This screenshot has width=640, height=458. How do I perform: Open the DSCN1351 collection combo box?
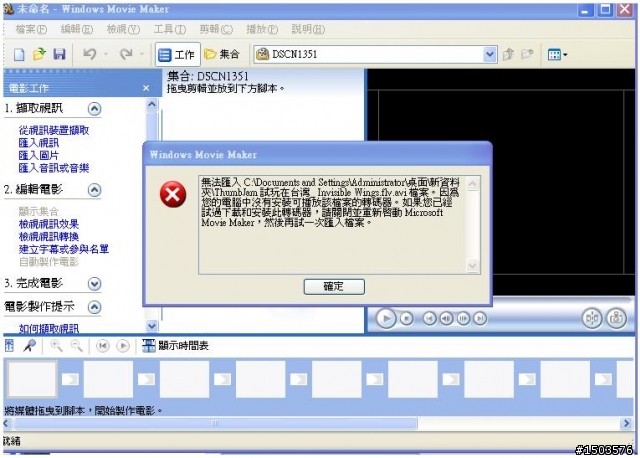[375, 54]
